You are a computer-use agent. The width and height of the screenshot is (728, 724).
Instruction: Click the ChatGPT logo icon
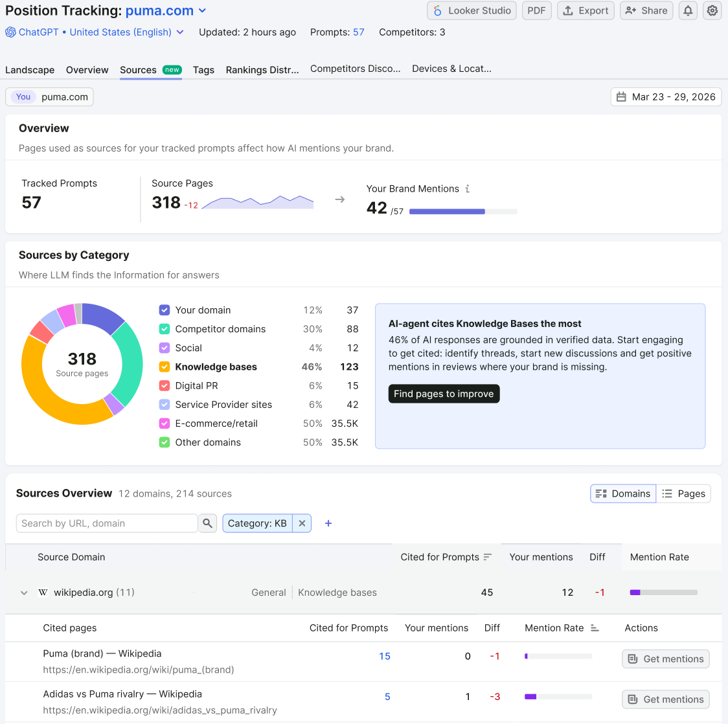(10, 32)
